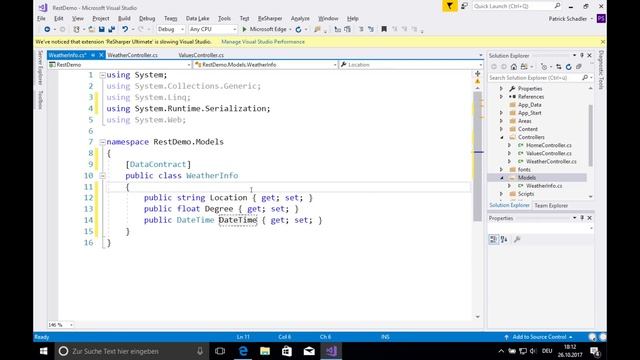Open the Build menu

pyautogui.click(x=124, y=18)
